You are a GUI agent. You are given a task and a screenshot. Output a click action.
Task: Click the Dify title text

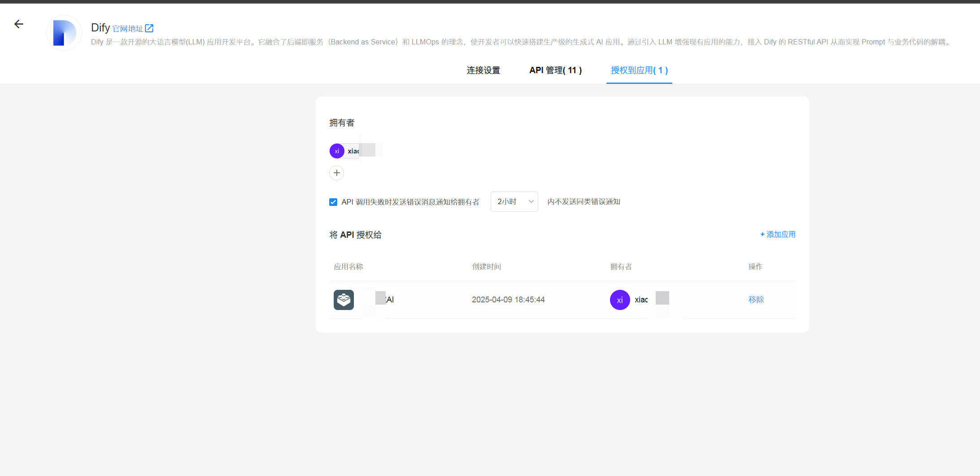point(100,28)
